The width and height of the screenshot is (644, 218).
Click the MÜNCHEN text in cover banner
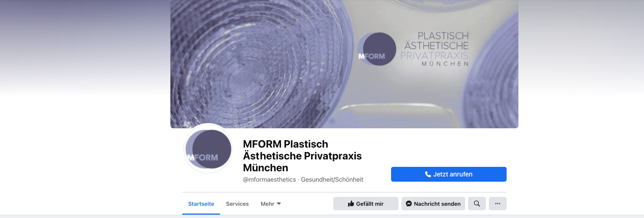445,64
